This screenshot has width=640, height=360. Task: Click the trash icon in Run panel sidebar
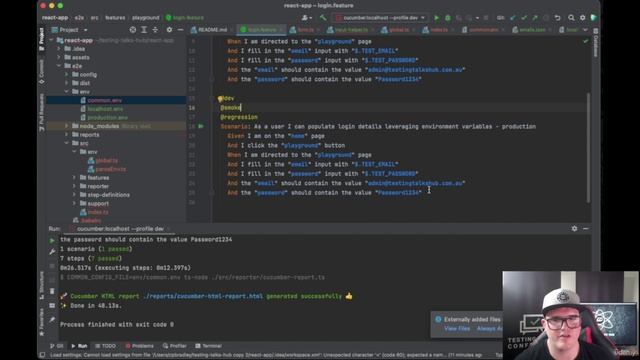click(52, 291)
